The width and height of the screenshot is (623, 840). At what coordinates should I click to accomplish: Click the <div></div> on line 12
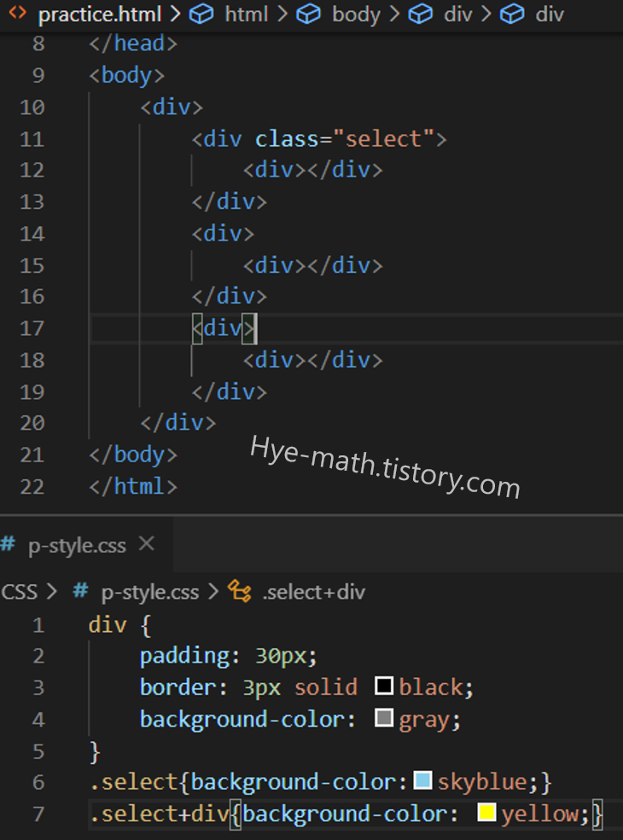click(x=313, y=170)
